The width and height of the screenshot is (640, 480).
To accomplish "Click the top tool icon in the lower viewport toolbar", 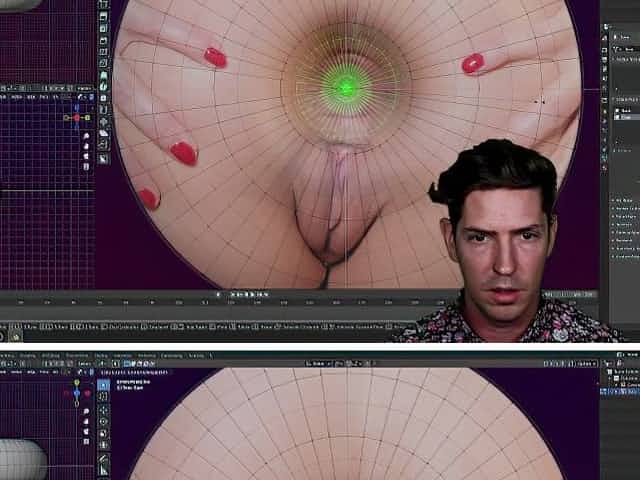I will [104, 385].
